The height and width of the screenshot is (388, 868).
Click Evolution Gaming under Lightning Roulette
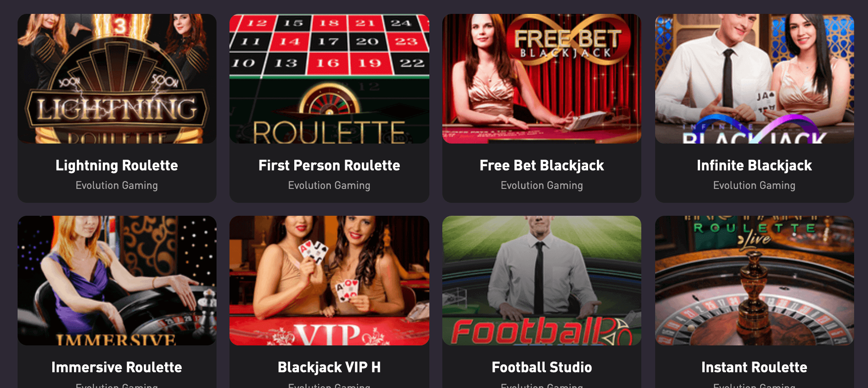click(x=117, y=186)
